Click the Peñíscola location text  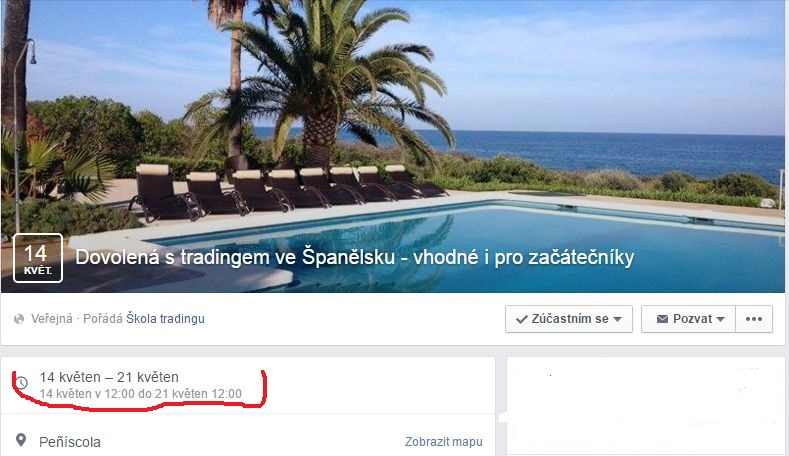coord(70,442)
